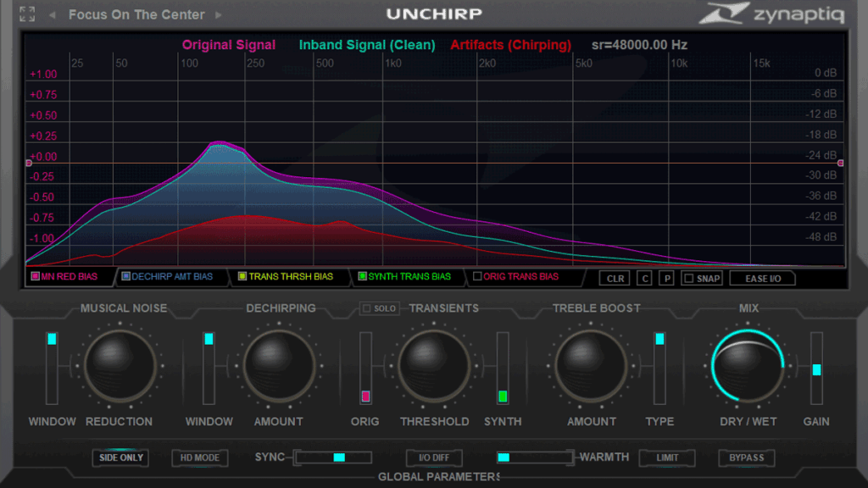This screenshot has width=868, height=488.
Task: Toggle the I/O DIFF button
Action: (434, 457)
